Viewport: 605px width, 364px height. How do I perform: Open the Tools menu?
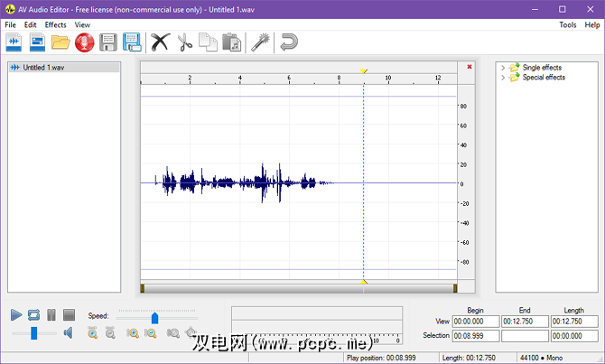(567, 24)
